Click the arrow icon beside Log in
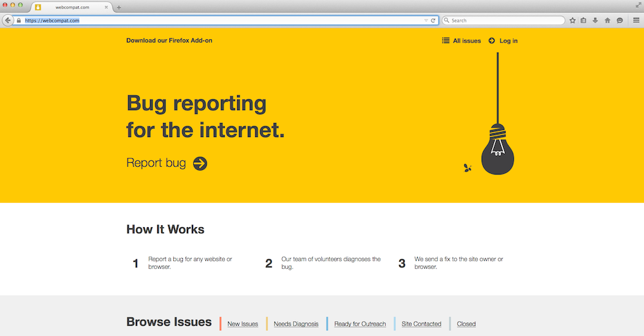Screen dimensions: 644x336 pos(491,41)
